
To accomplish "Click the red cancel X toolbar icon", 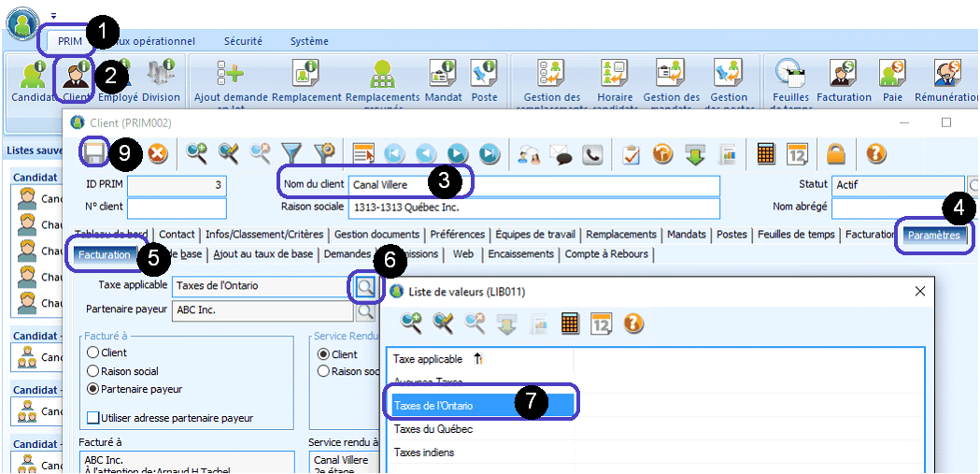I will click(157, 153).
